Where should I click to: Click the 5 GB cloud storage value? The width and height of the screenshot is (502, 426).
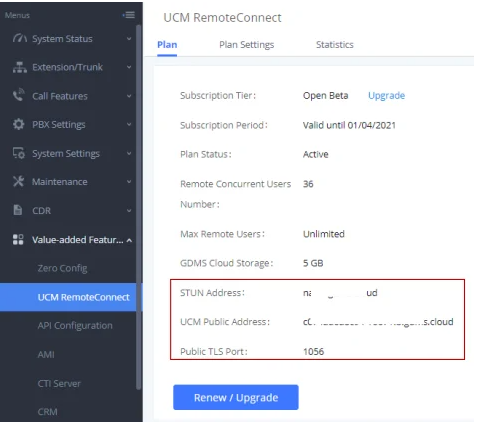[313, 263]
